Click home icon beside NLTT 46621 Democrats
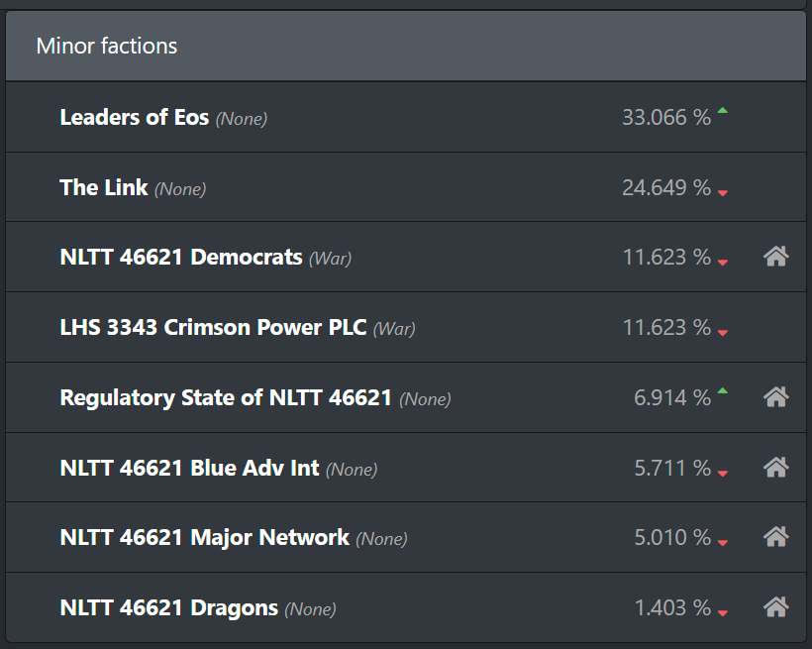This screenshot has height=649, width=812. pos(775,256)
